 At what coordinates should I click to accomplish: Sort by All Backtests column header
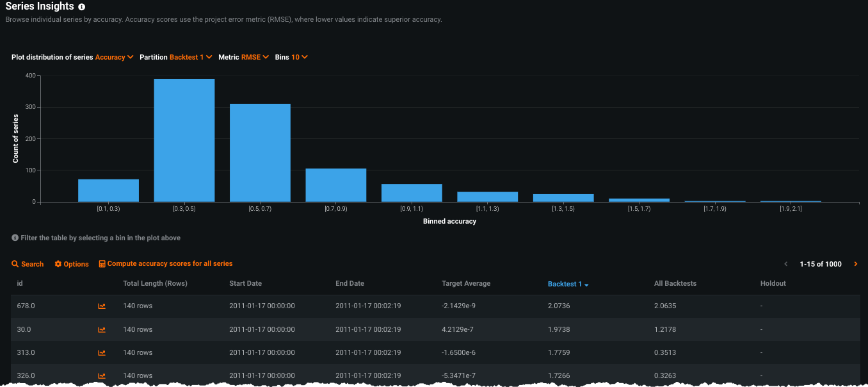click(675, 283)
